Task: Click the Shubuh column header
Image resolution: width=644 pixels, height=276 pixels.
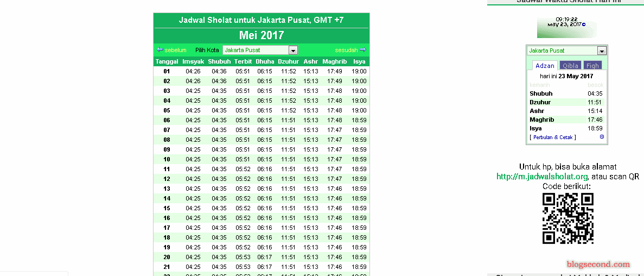Action: [219, 62]
